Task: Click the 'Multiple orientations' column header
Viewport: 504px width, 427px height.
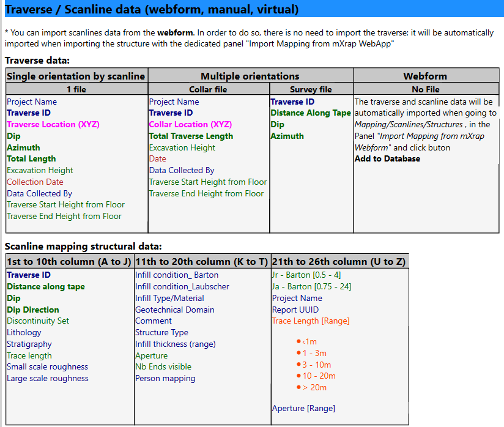Action: (250, 76)
